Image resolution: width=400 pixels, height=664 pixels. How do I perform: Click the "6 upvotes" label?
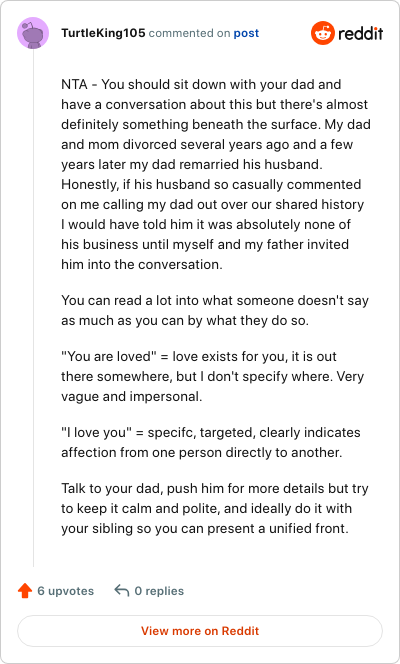pos(66,591)
